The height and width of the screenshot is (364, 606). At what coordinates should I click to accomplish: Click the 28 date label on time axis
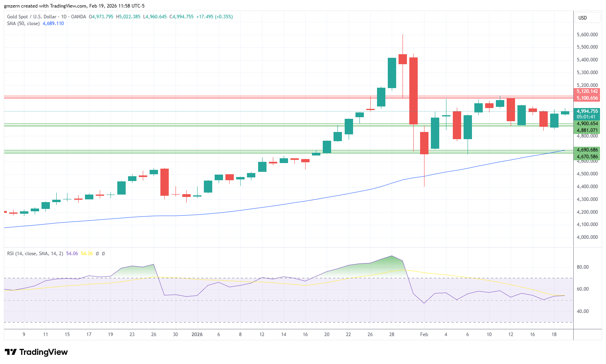[392, 334]
